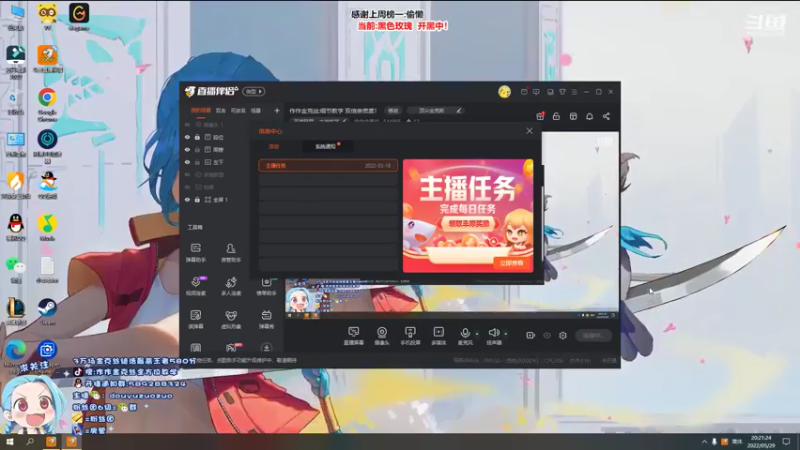Toggle lock on 全屏 1 source
This screenshot has height=450, width=800.
click(x=197, y=199)
